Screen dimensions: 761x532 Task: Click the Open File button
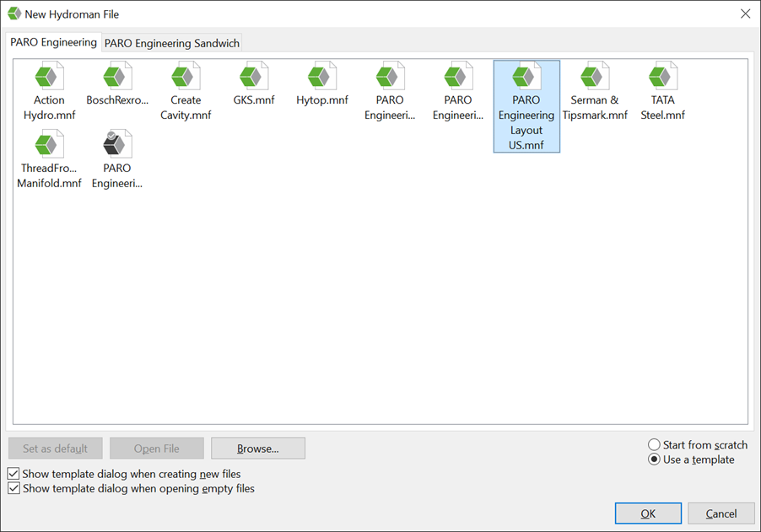(157, 448)
